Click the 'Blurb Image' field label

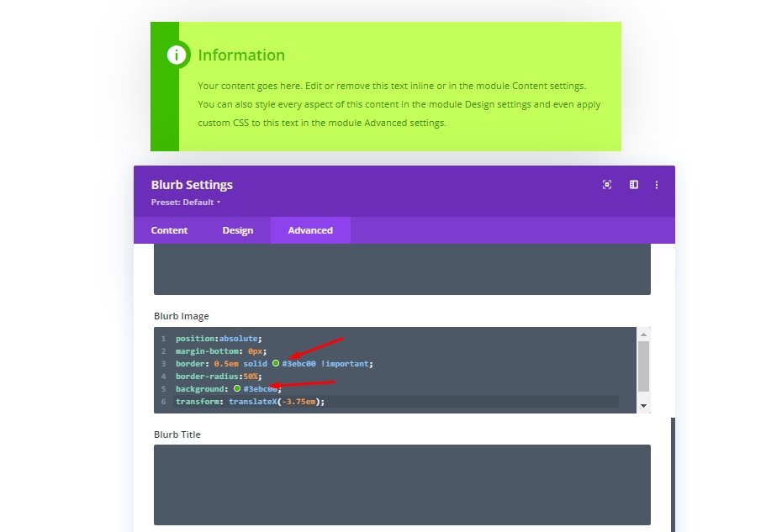pos(182,316)
